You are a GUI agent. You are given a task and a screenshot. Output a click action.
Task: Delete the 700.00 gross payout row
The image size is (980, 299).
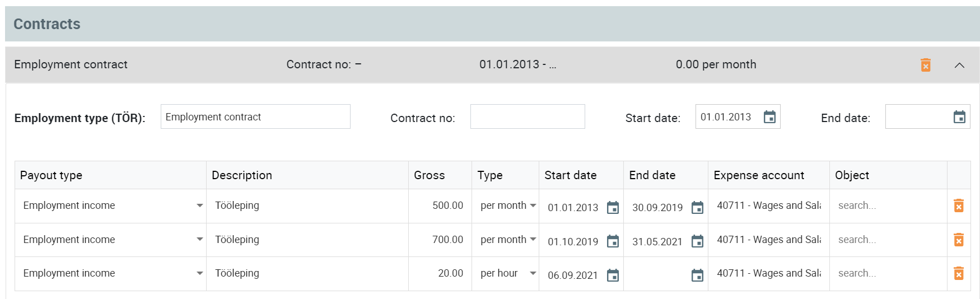click(959, 240)
